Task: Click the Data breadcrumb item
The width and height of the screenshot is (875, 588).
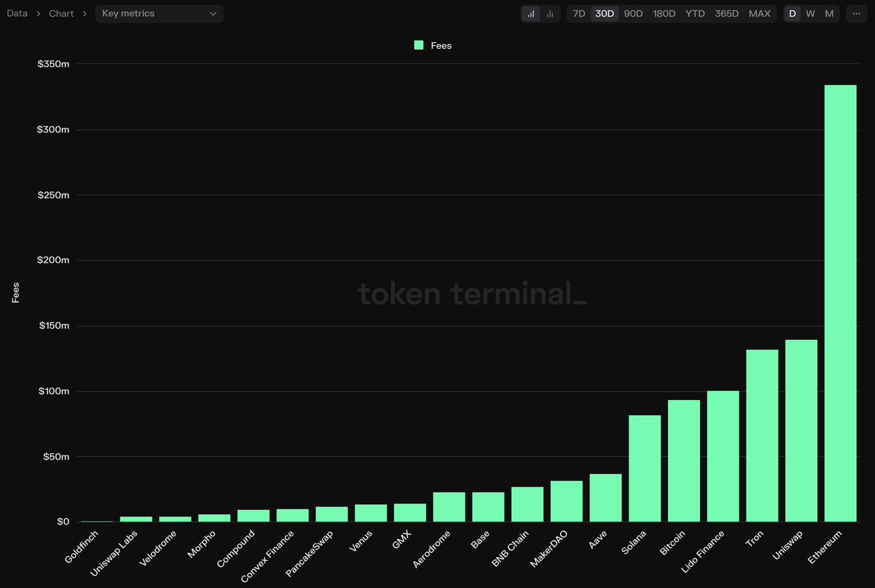Action: point(17,12)
